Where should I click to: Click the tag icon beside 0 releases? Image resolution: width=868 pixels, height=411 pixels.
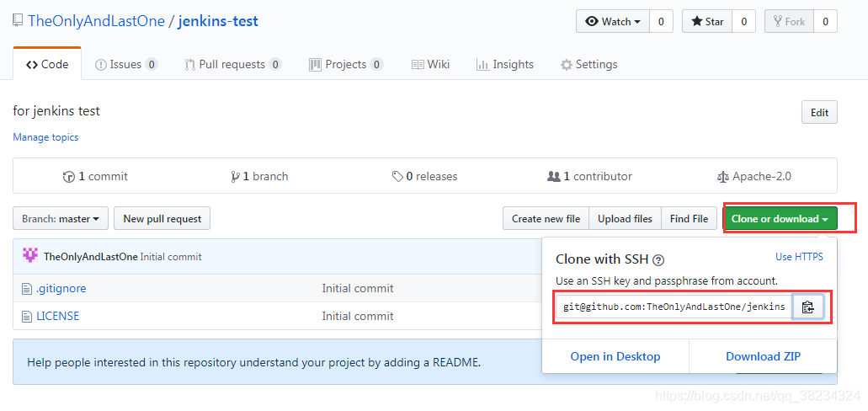pyautogui.click(x=397, y=177)
